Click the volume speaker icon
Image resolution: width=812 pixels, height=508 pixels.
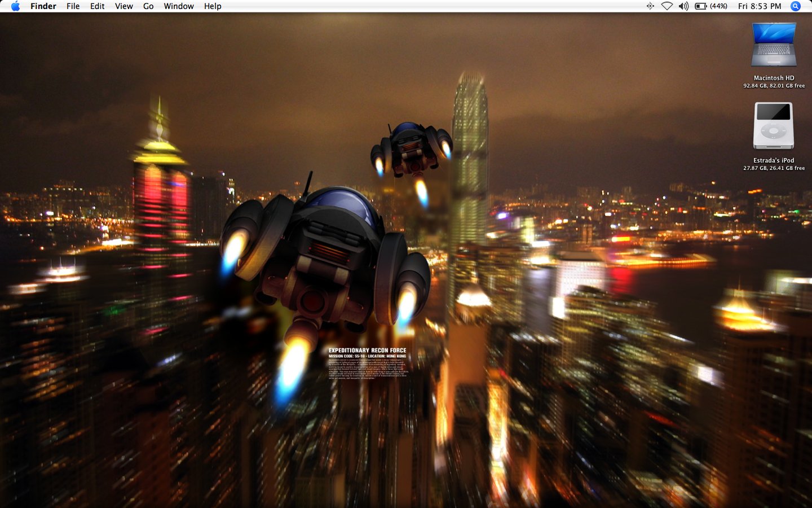683,6
